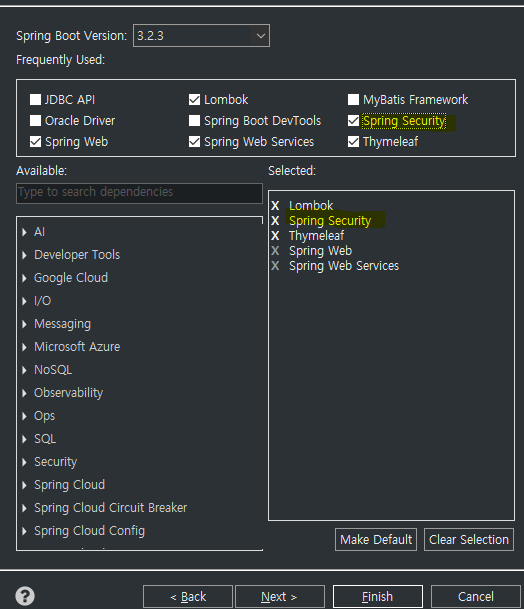Enable the MyBatis Framework checkbox
The width and height of the screenshot is (524, 609).
[x=353, y=99]
